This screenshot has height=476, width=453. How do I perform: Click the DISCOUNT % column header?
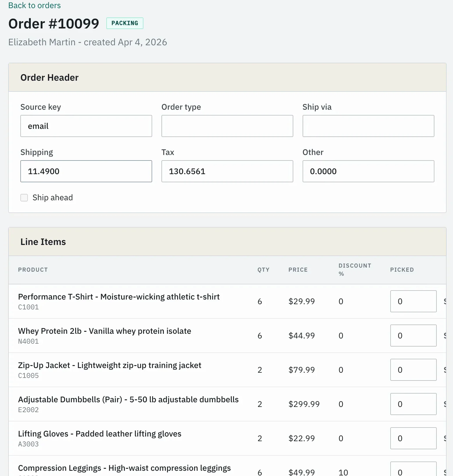click(355, 270)
